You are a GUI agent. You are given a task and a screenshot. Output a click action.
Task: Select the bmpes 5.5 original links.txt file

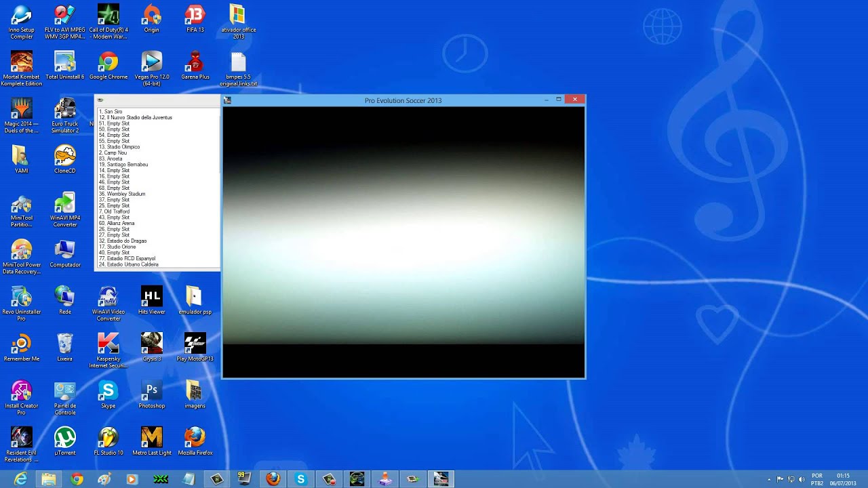point(238,68)
